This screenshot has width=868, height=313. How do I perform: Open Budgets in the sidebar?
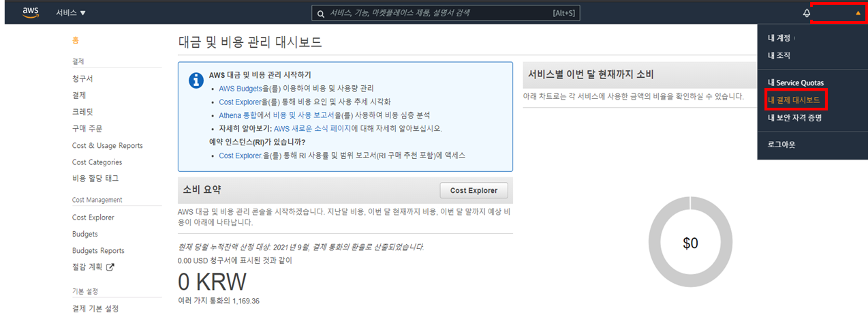tap(85, 234)
